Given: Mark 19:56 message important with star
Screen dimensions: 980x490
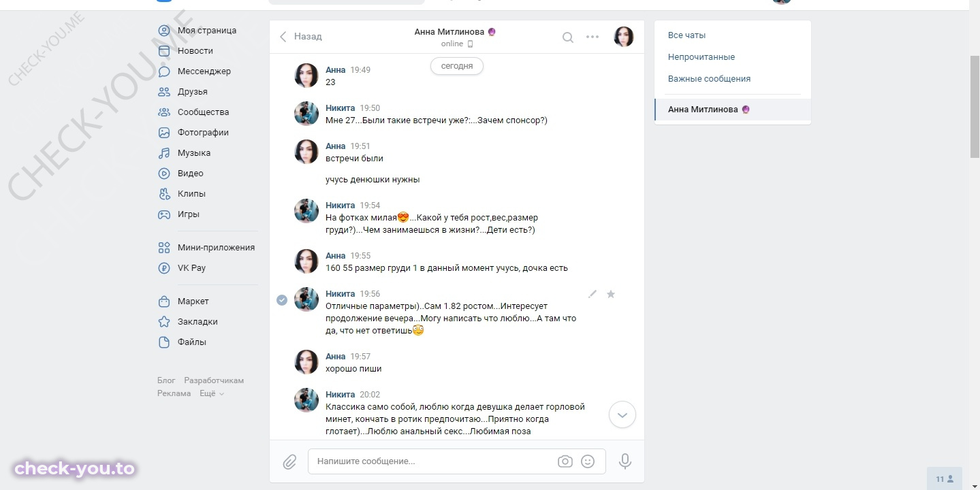Looking at the screenshot, I should (611, 294).
